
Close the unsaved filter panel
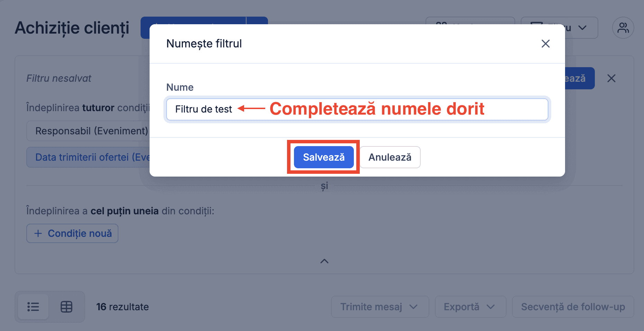[611, 78]
